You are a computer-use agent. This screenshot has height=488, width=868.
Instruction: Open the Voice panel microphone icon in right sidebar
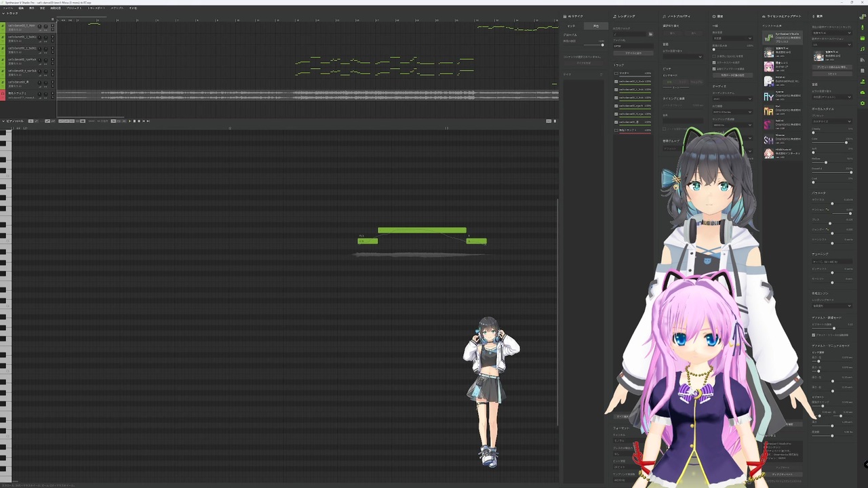(863, 27)
